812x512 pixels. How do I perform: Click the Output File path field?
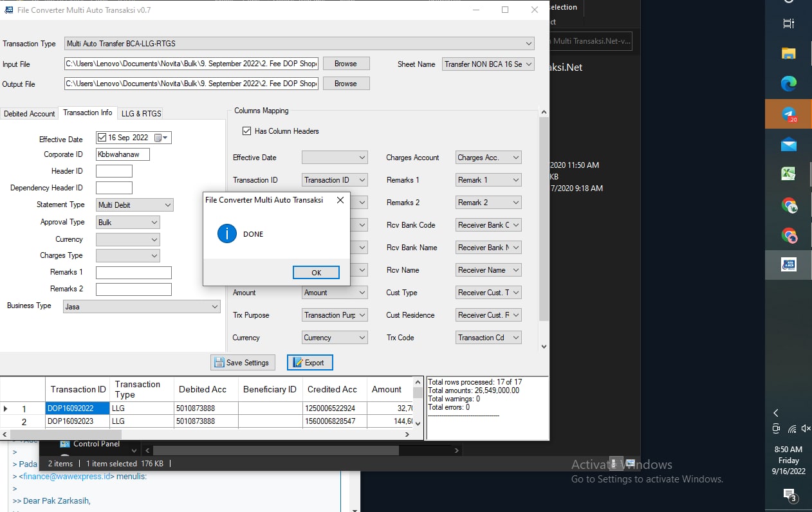click(x=191, y=84)
